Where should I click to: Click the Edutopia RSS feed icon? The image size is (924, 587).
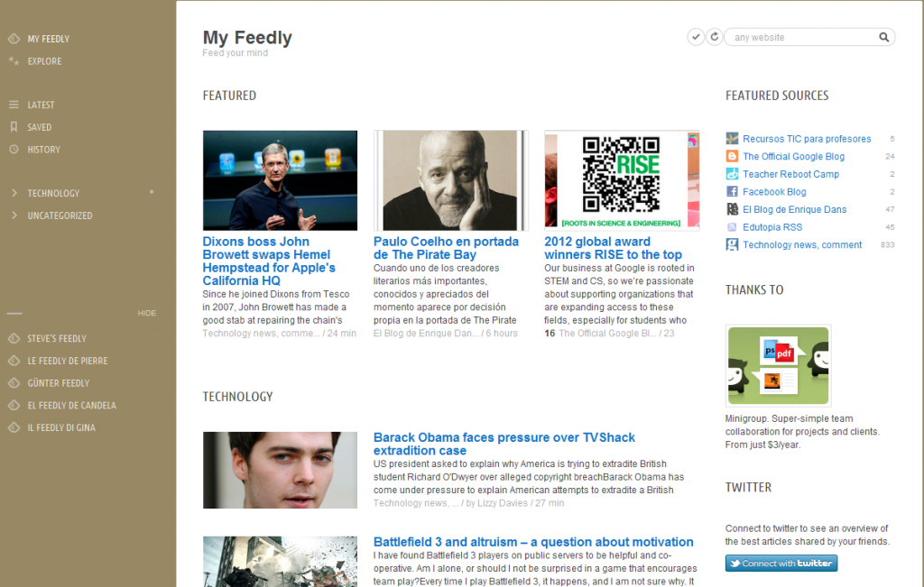[732, 227]
